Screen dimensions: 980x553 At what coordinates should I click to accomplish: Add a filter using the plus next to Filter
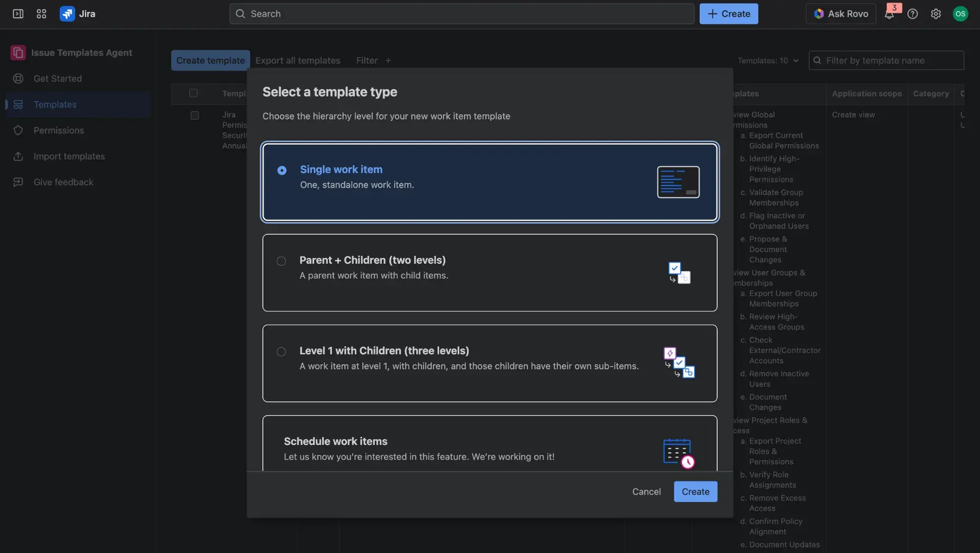coord(388,60)
